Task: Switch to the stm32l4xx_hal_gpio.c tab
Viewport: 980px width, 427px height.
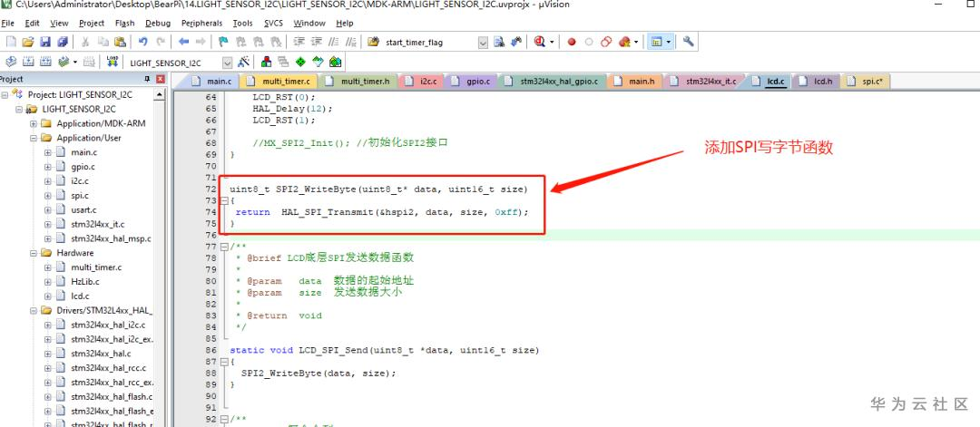Action: [553, 82]
